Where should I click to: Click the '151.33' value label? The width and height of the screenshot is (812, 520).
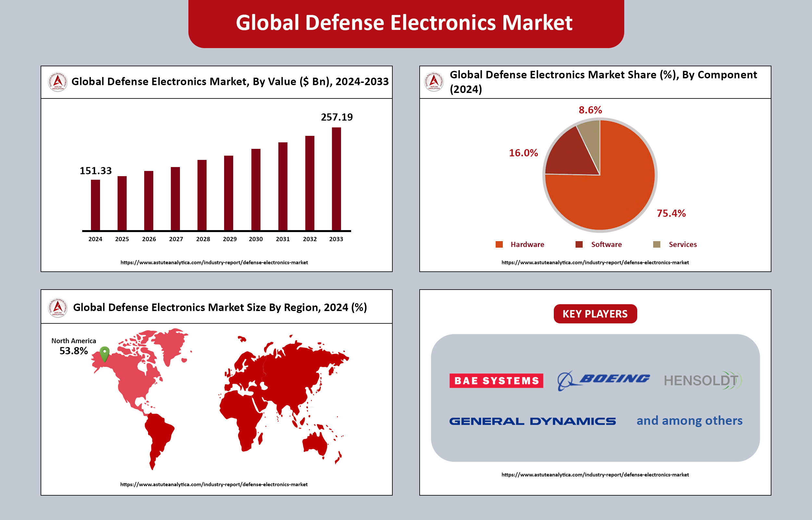tap(95, 171)
